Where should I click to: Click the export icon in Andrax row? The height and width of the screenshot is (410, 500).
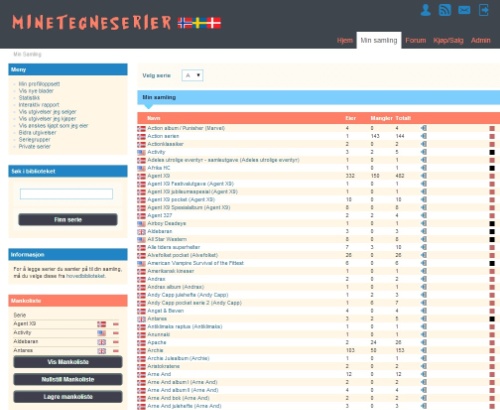coord(424,279)
